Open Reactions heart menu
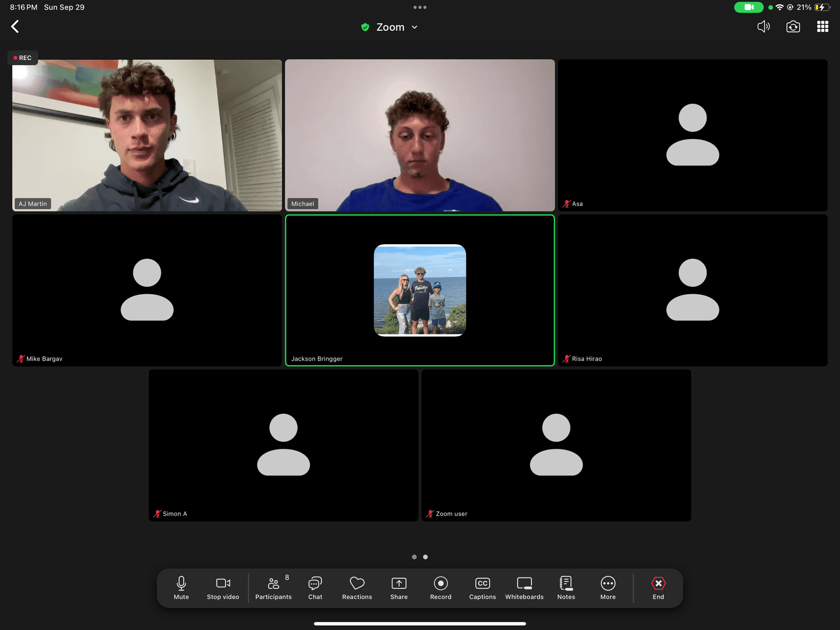This screenshot has height=630, width=840. [357, 588]
